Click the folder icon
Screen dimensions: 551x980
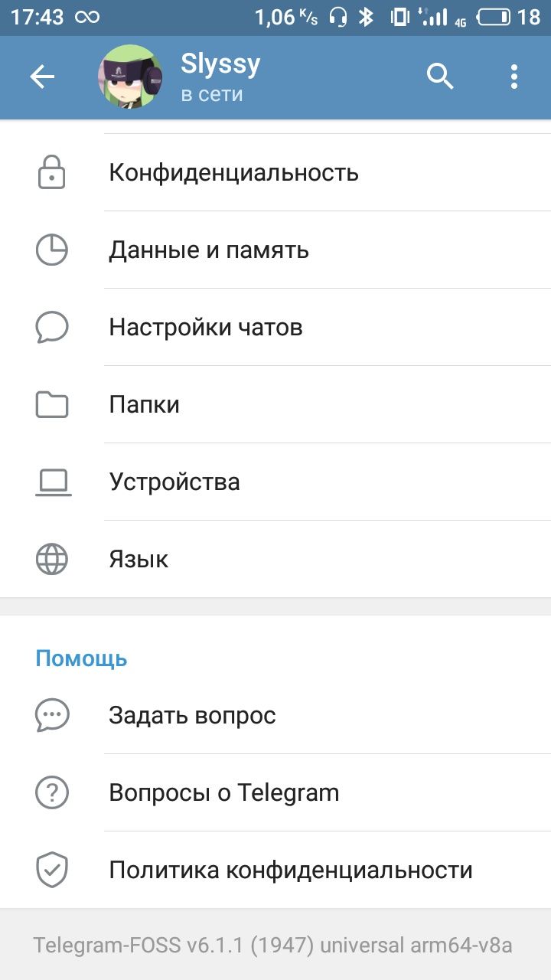coord(52,405)
